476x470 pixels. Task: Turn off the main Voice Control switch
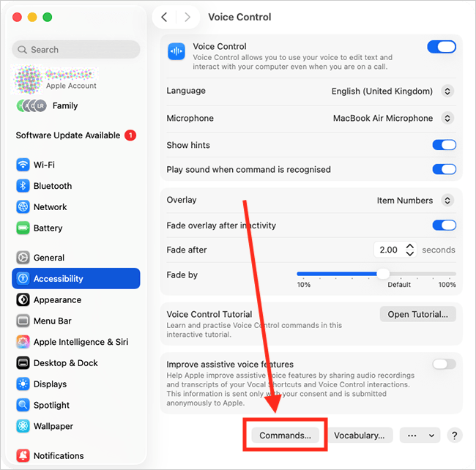(442, 47)
